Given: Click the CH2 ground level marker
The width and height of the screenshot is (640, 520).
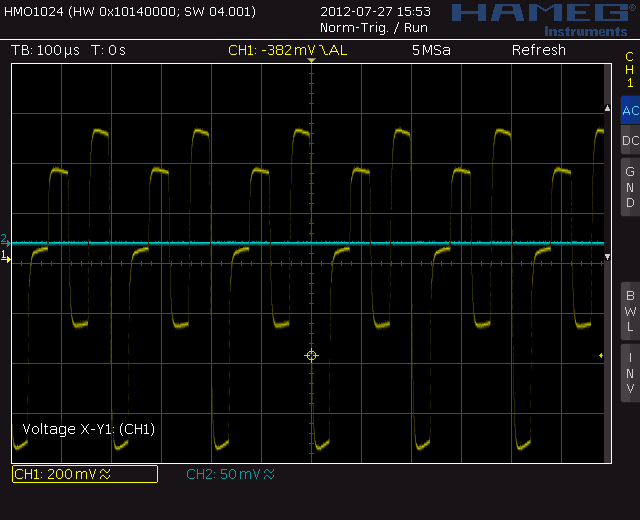Looking at the screenshot, I should (x=5, y=241).
